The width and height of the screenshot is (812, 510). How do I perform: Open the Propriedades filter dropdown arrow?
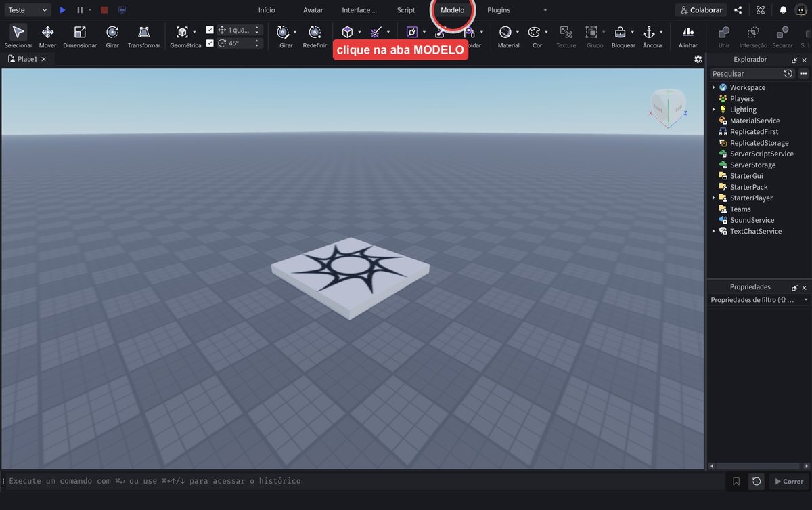click(x=805, y=299)
